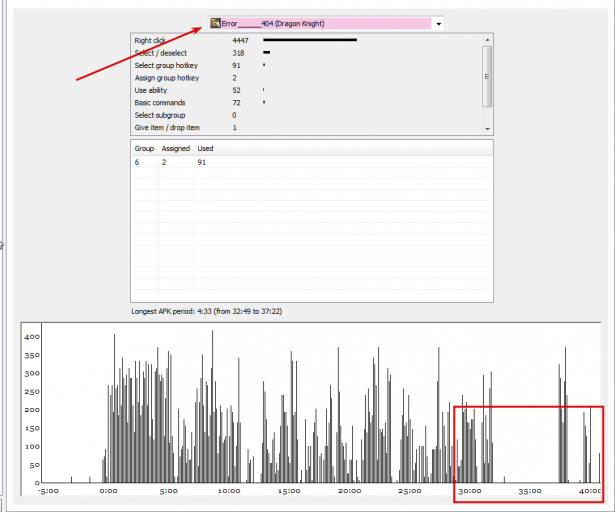Click the Used value 91 cell

(202, 162)
